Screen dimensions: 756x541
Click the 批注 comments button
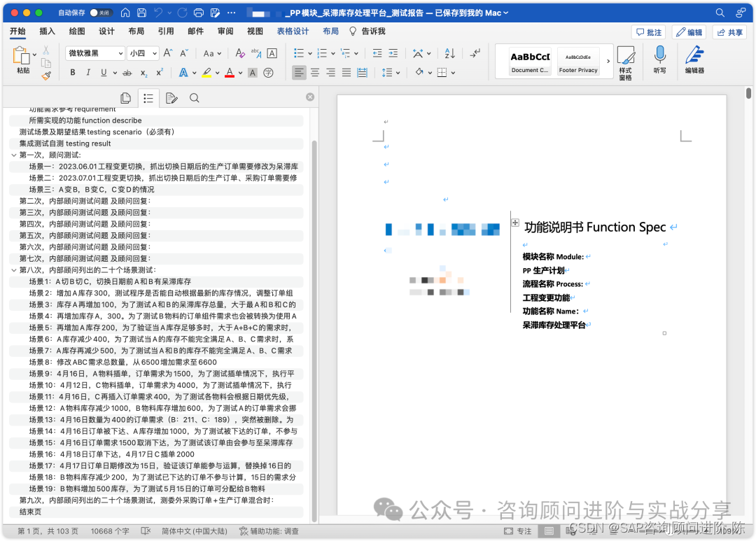648,32
